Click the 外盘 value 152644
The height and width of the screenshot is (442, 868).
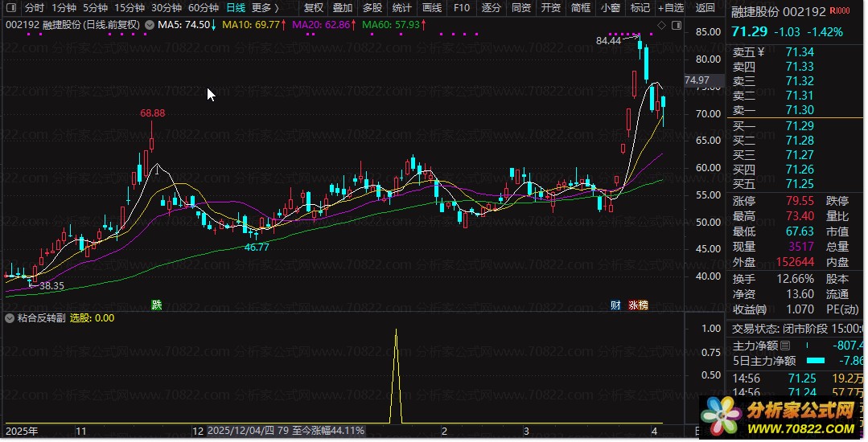click(795, 262)
